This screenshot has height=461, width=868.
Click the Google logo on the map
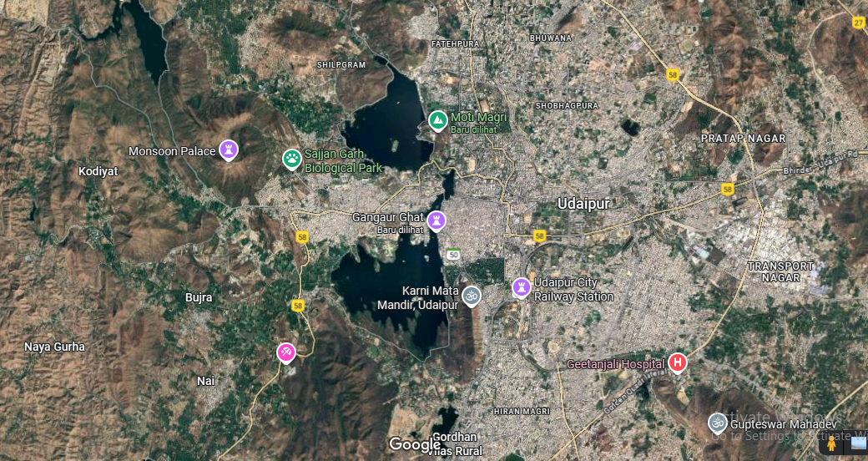[x=414, y=444]
